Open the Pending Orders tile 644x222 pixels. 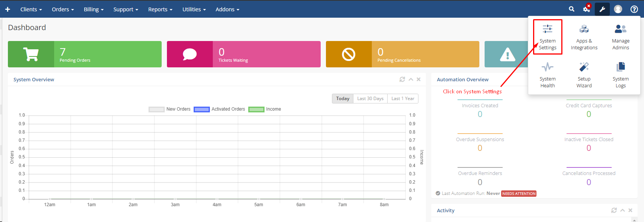85,54
